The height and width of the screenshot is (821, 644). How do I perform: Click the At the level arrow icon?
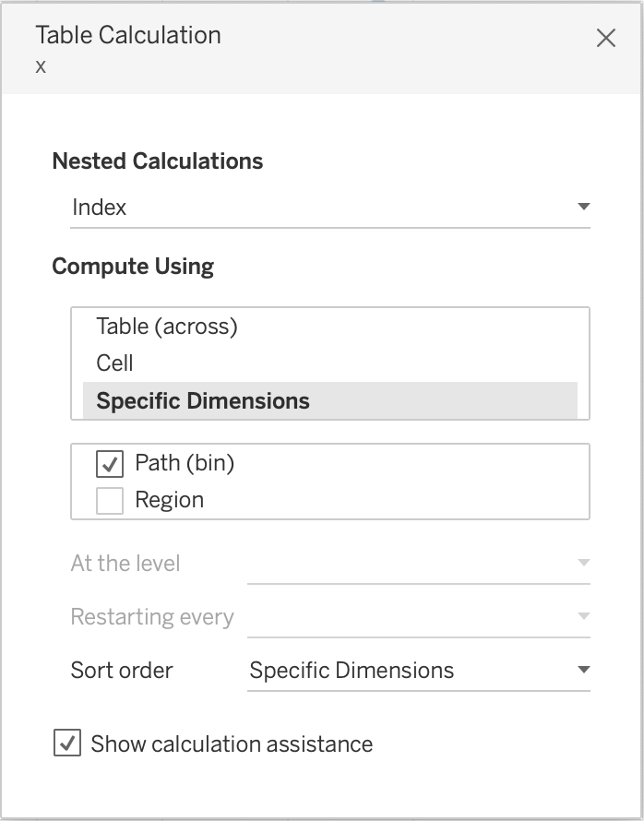[583, 563]
